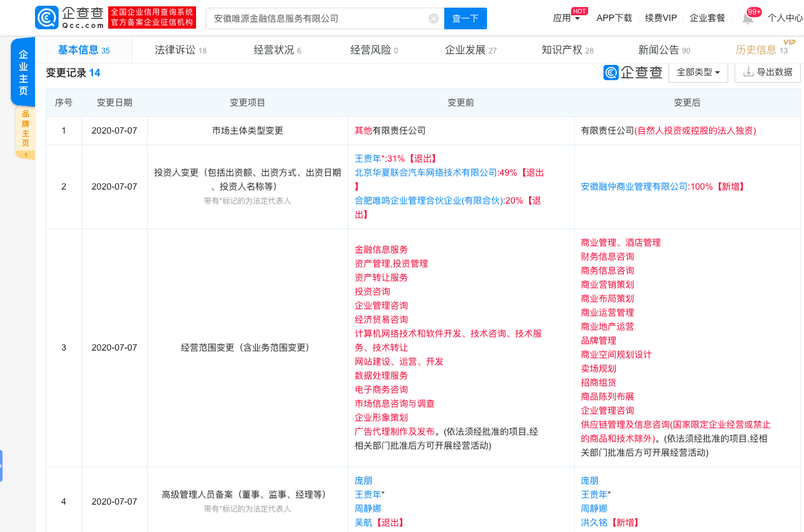804x532 pixels.
Task: Click 商业管理、酒店管理 text in 变更后
Action: point(621,242)
